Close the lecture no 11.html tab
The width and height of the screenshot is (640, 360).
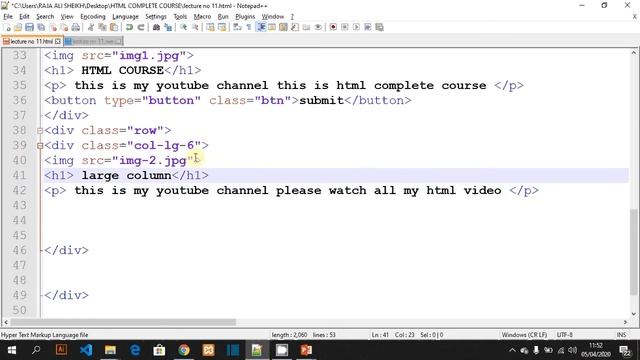tap(58, 41)
